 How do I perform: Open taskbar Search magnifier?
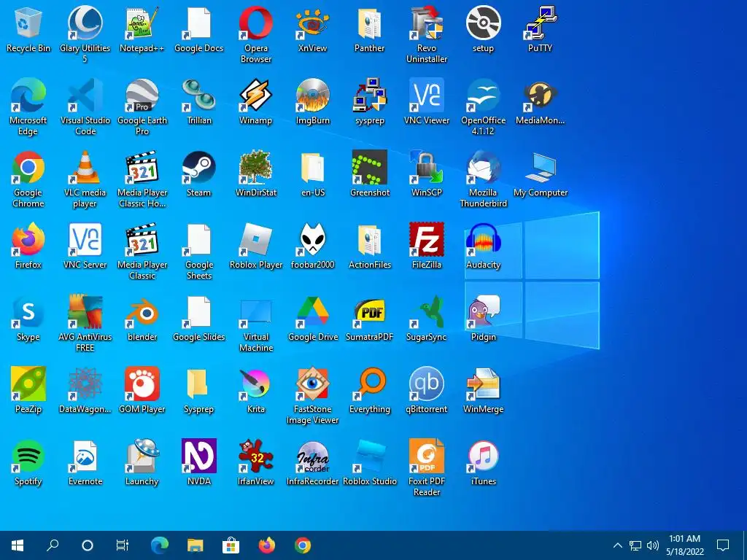[53, 545]
